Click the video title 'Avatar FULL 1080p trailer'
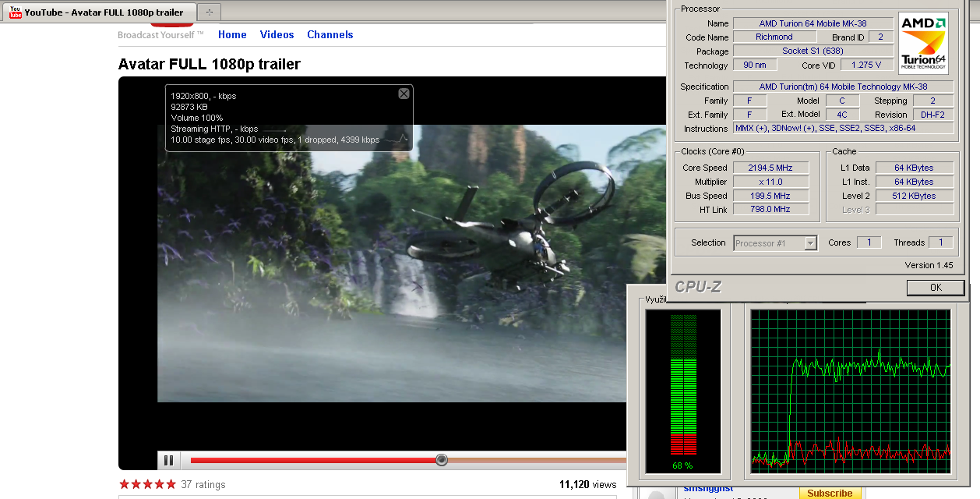980x499 pixels. point(210,64)
